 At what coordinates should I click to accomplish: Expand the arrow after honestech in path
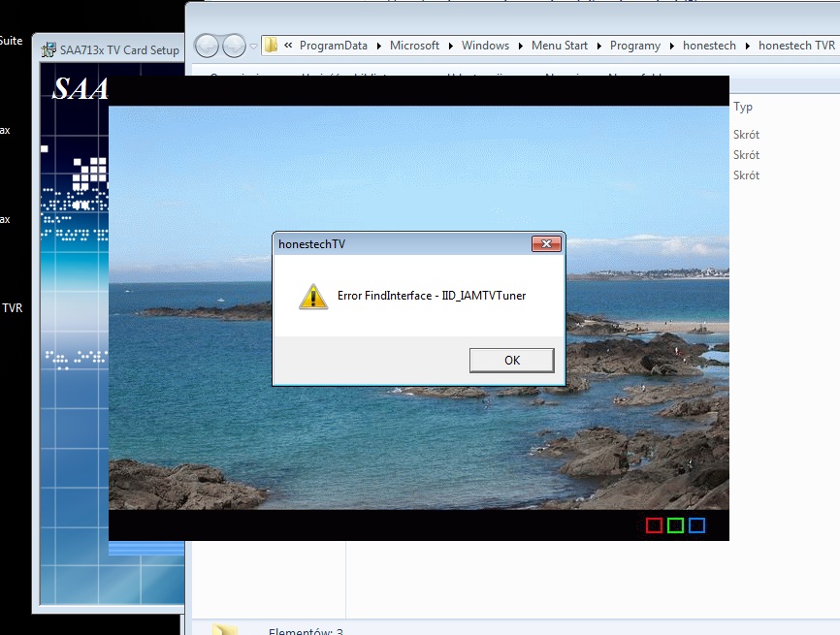(x=747, y=46)
